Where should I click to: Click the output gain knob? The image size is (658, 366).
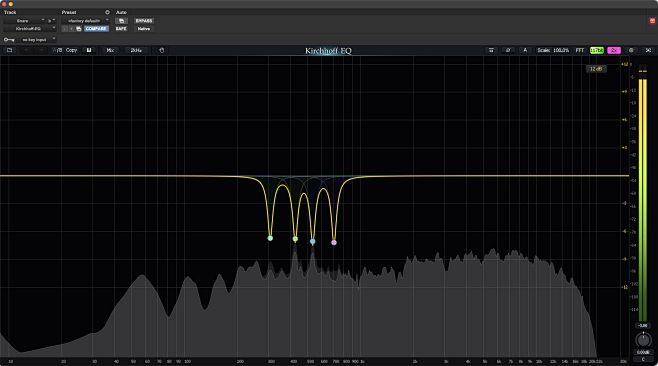[643, 340]
